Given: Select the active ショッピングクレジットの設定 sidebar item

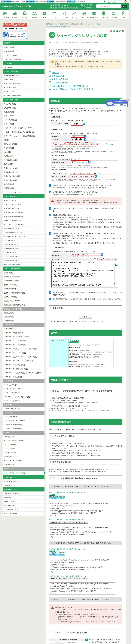Looking at the screenshot, I should [x=23, y=473].
